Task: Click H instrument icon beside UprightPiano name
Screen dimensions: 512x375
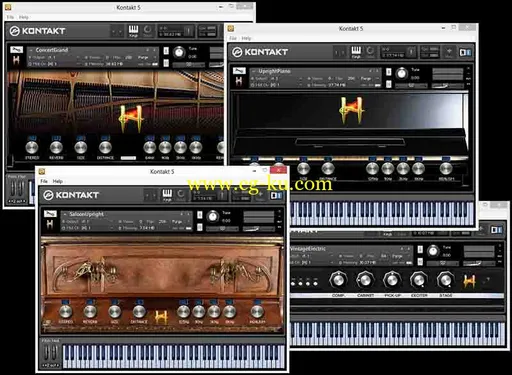Action: pos(239,81)
